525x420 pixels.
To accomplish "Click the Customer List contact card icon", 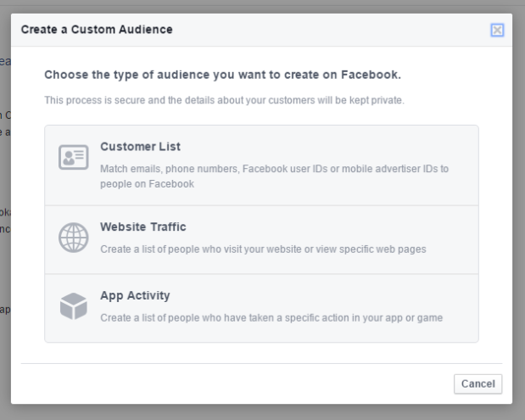I will [x=72, y=157].
